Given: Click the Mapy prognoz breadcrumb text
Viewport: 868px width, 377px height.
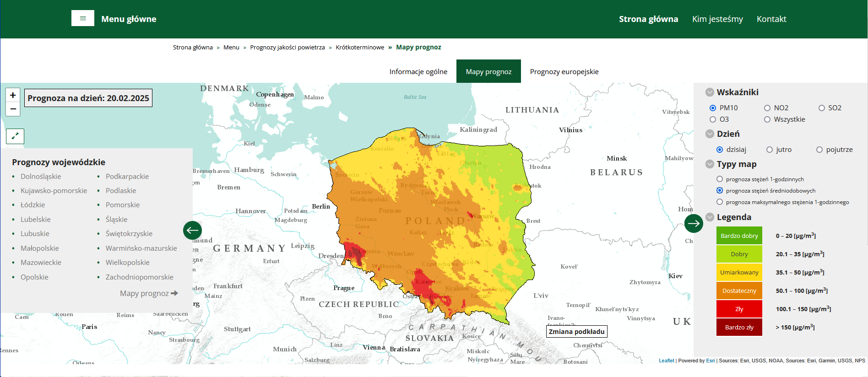Looking at the screenshot, I should [418, 47].
